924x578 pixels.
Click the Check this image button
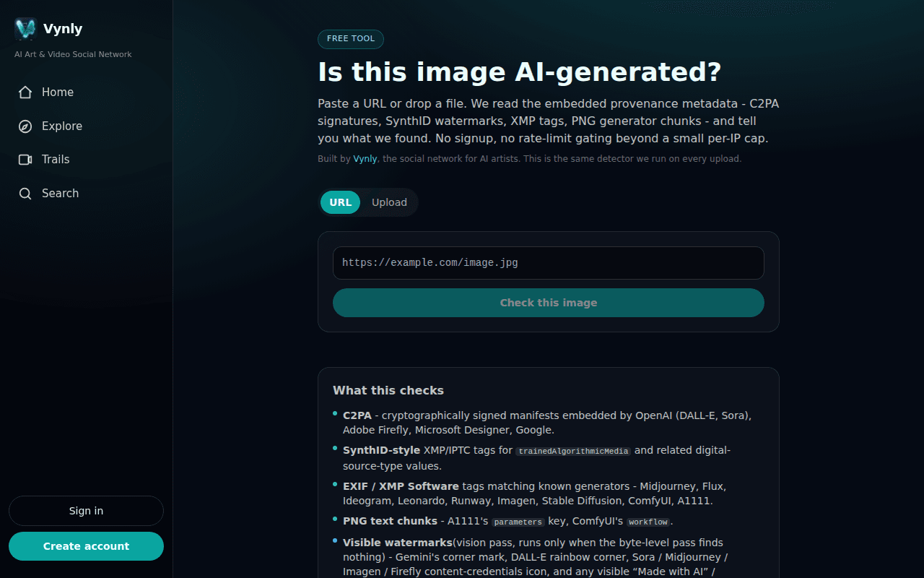pyautogui.click(x=549, y=303)
